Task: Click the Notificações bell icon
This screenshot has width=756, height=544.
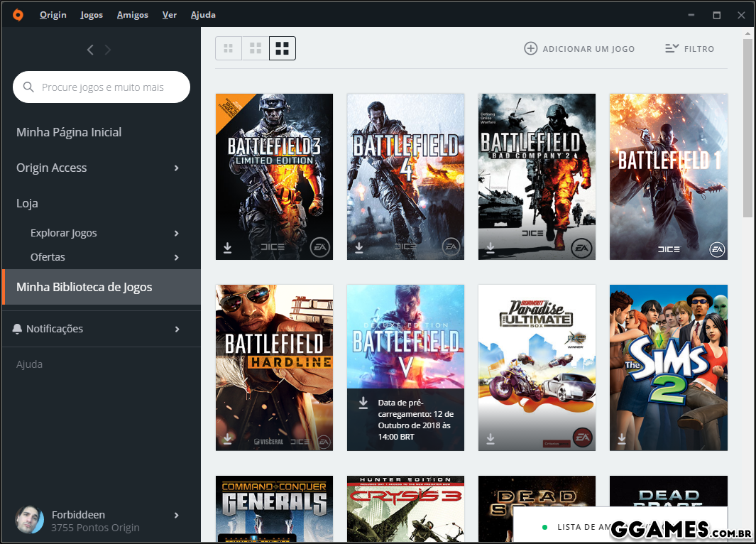Action: pyautogui.click(x=18, y=329)
